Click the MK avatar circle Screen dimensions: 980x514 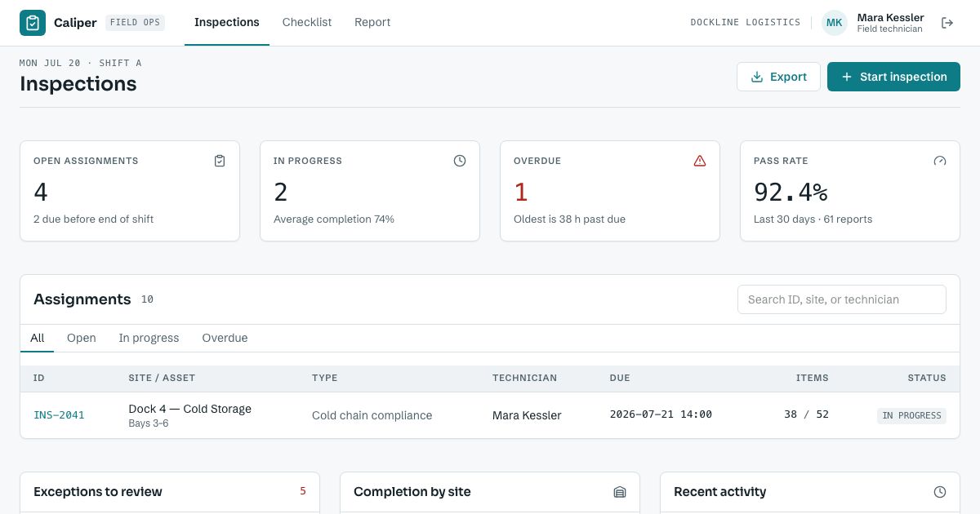[835, 23]
